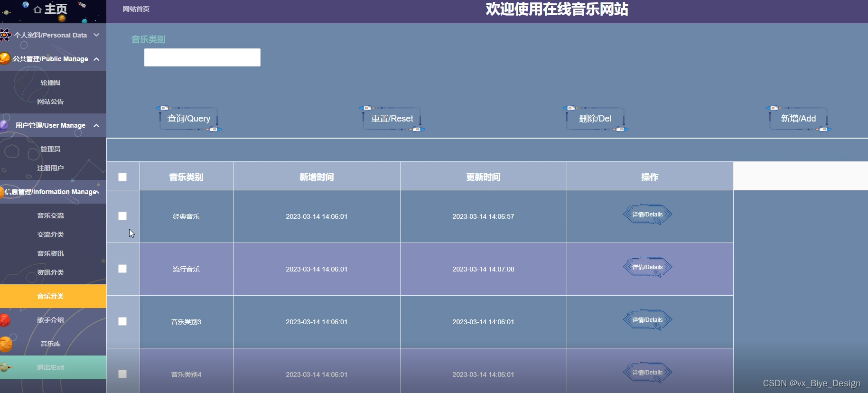This screenshot has width=868, height=393.
Task: Collapse the 公共管理/Public Manage chevron
Action: [96, 59]
